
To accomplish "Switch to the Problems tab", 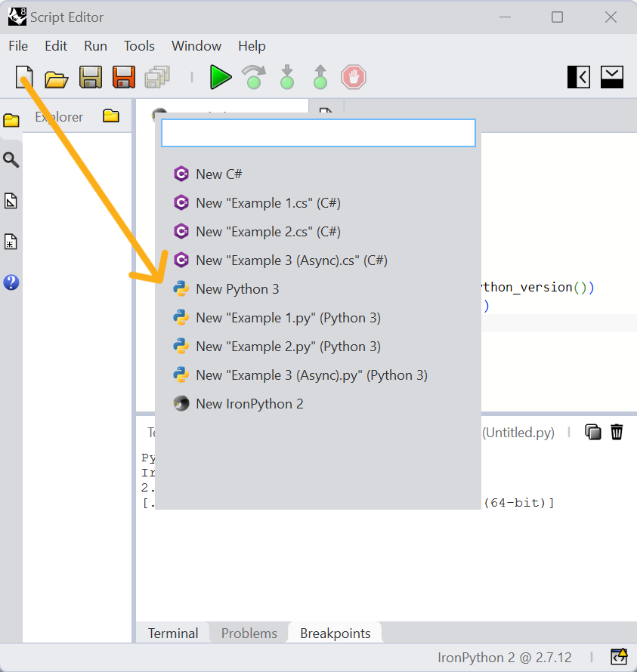I will [249, 633].
